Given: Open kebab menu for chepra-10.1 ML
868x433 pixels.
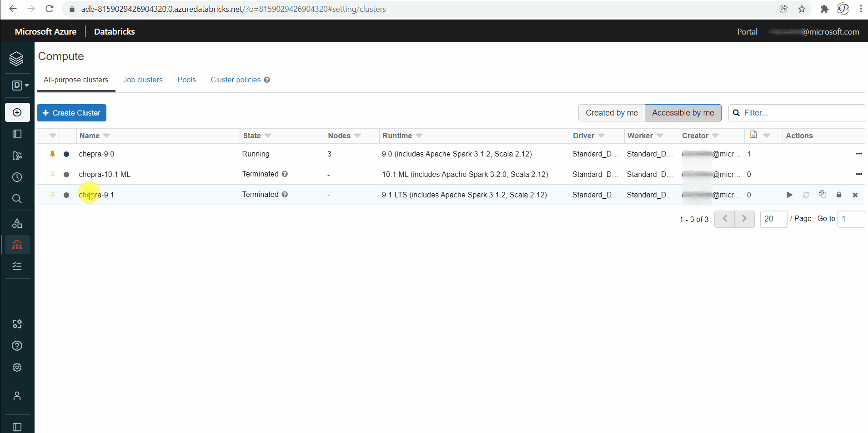Looking at the screenshot, I should [x=859, y=174].
